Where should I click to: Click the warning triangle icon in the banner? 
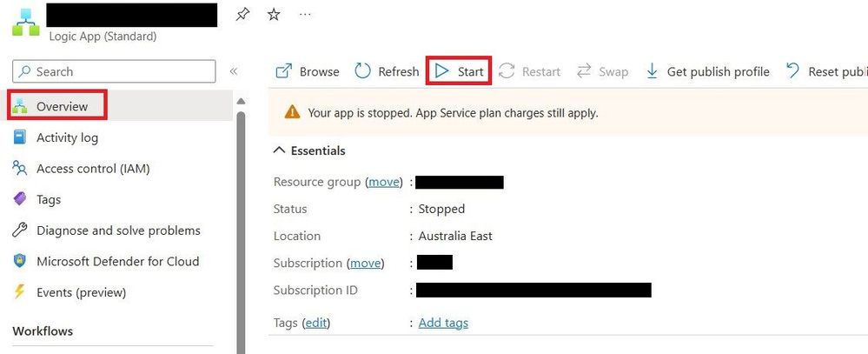pyautogui.click(x=292, y=113)
